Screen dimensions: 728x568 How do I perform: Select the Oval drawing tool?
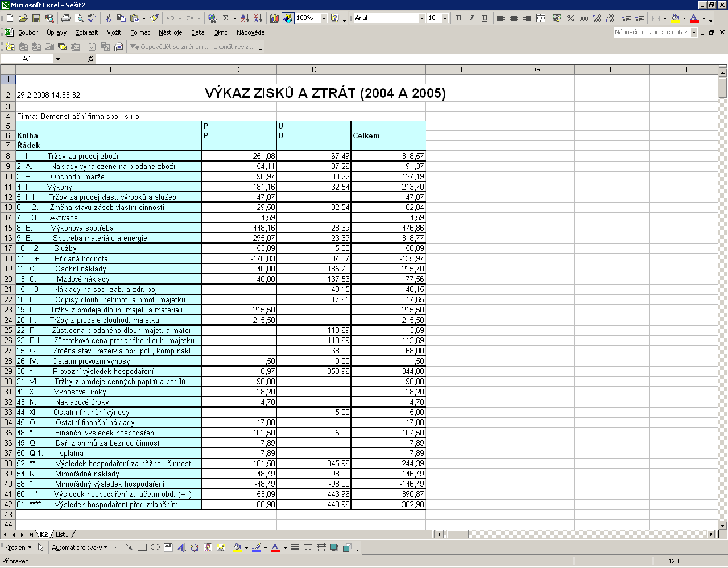tap(155, 548)
